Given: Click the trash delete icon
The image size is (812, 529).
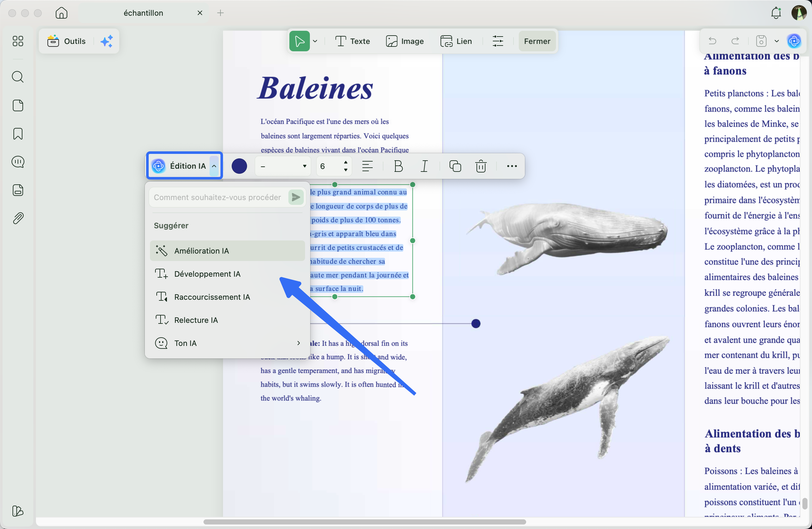Looking at the screenshot, I should [481, 166].
